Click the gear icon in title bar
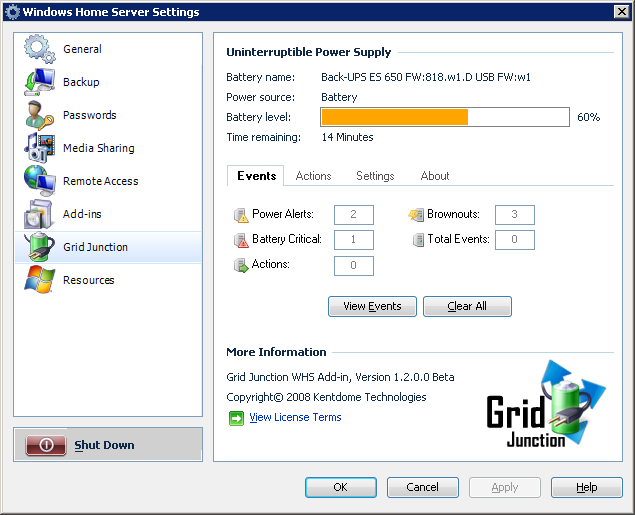Screen dimensions: 635x515 pos(12,12)
